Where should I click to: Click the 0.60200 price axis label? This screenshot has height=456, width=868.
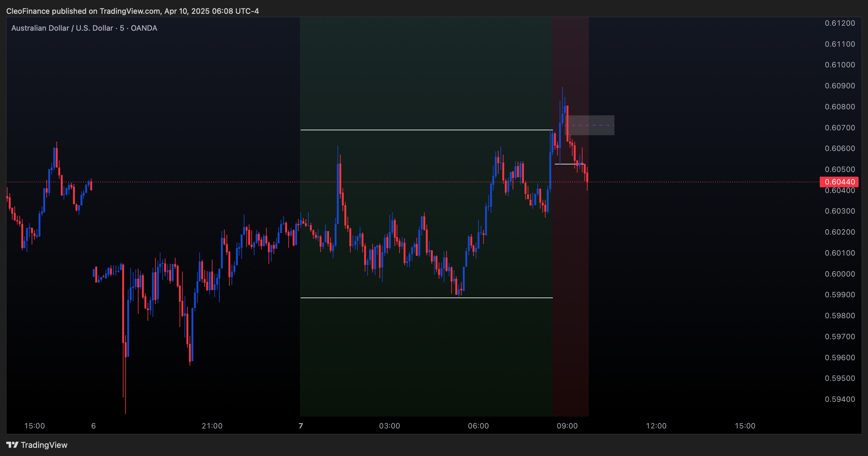coord(840,232)
